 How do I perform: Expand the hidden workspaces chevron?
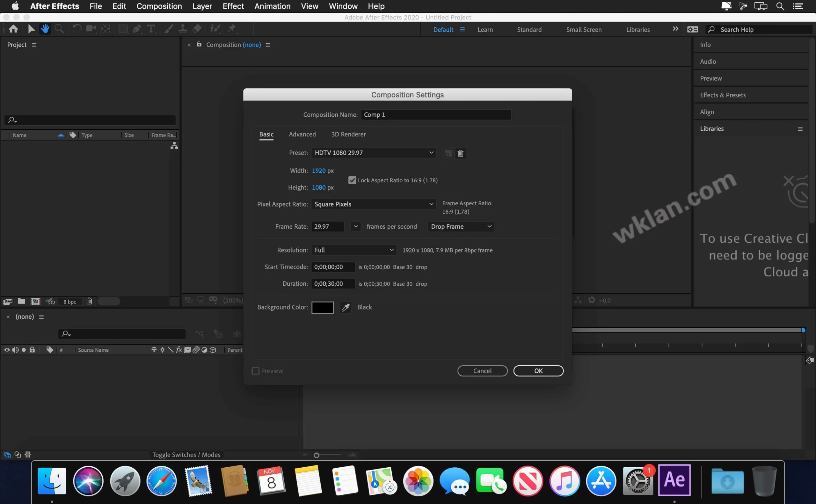[675, 29]
